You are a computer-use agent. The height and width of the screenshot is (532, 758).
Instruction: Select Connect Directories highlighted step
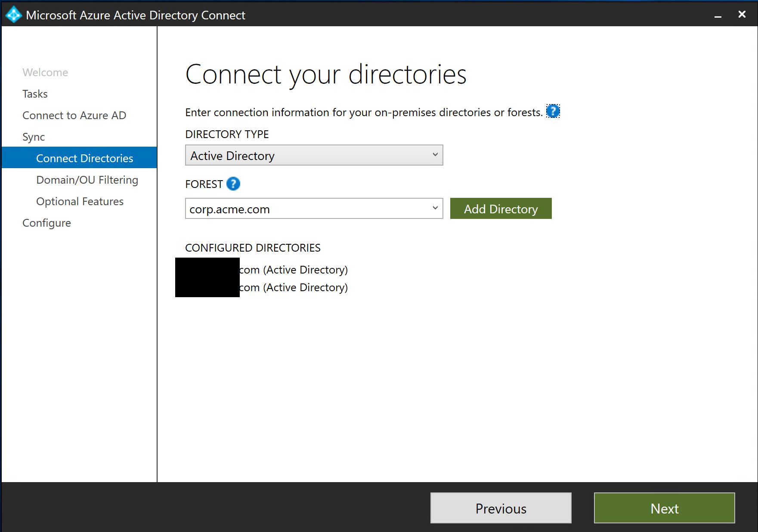(84, 158)
